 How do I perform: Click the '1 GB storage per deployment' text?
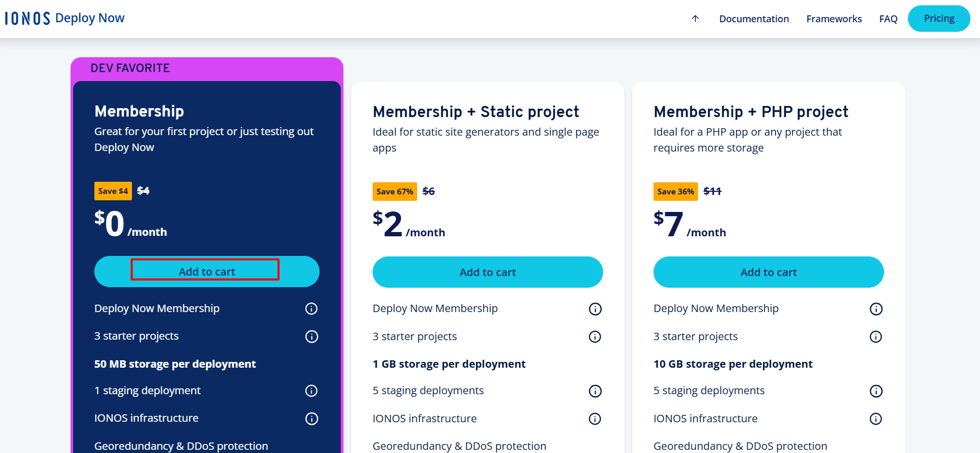[x=449, y=364]
